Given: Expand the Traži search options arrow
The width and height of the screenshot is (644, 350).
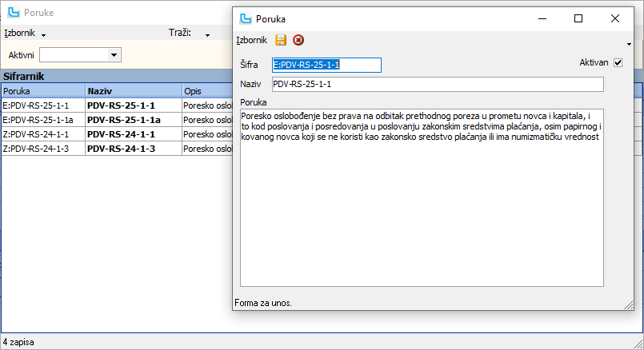Looking at the screenshot, I should click(x=207, y=35).
